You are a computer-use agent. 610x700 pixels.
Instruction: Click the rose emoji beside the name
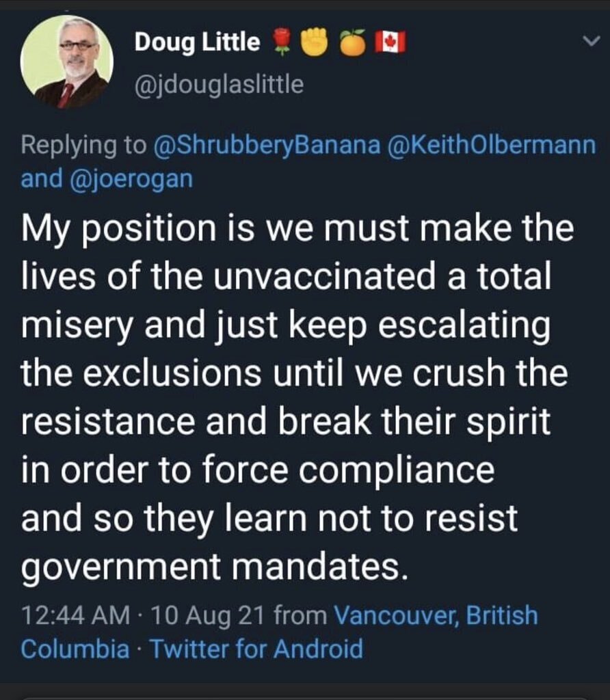click(278, 43)
